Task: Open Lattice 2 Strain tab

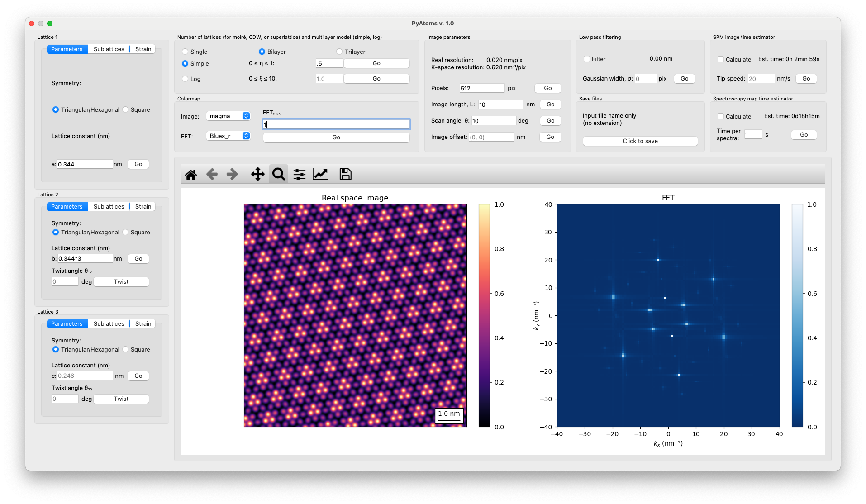Action: click(x=143, y=206)
